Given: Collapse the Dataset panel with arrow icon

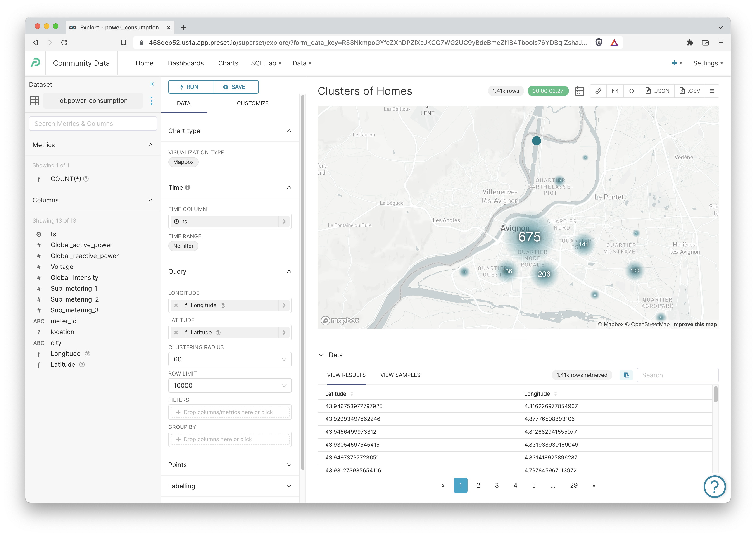Looking at the screenshot, I should coord(153,84).
